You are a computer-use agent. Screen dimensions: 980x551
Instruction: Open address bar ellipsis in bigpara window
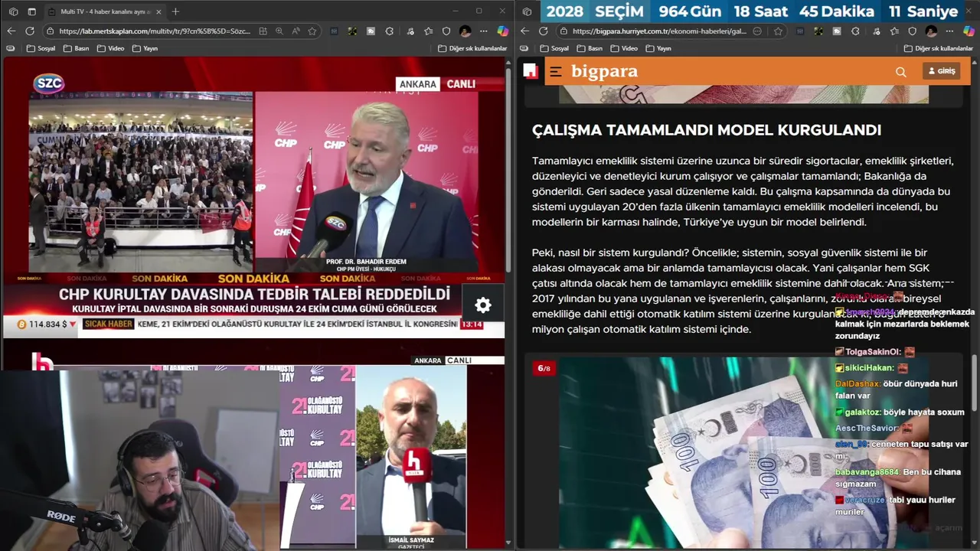click(x=757, y=31)
